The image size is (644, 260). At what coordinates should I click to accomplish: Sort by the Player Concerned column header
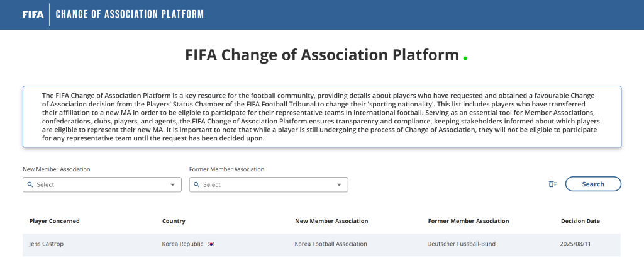[x=54, y=221]
